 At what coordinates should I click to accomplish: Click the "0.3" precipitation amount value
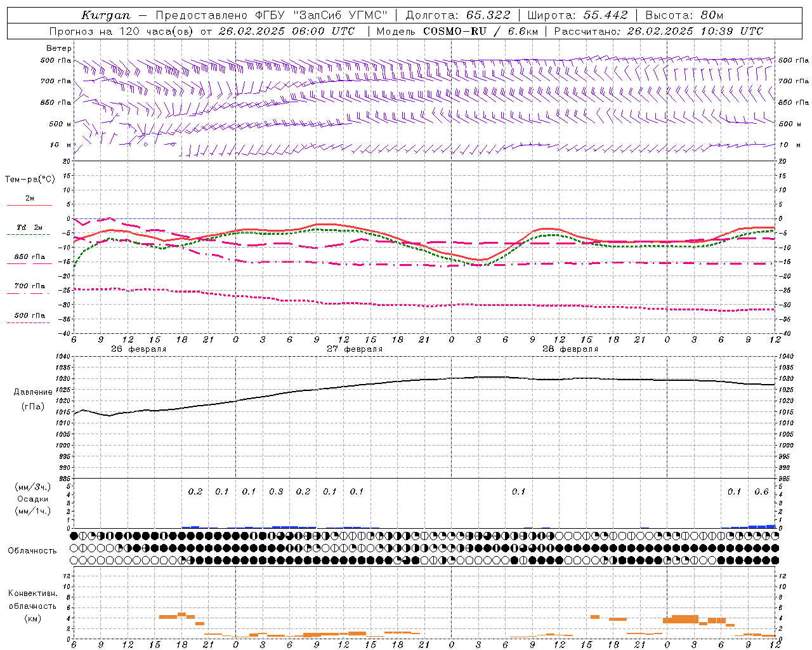[x=276, y=492]
